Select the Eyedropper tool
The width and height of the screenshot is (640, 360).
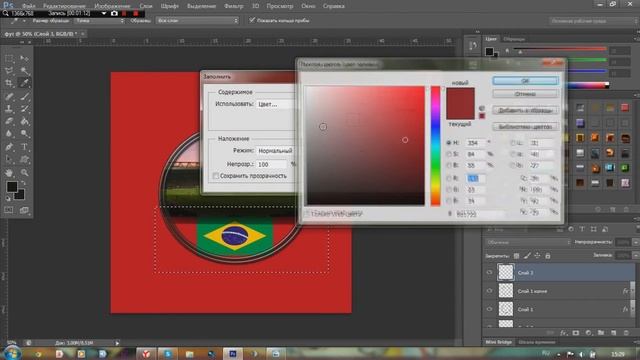tap(24, 83)
